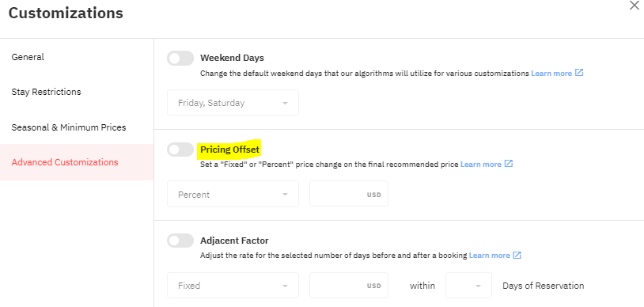Screen dimensions: 644x307
Task: Focus the Adjacent Factor USD amount field
Action: tap(349, 285)
